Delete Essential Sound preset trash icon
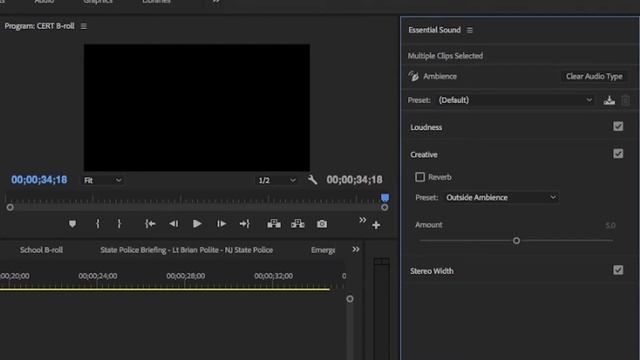This screenshot has width=640, height=360. (x=625, y=100)
